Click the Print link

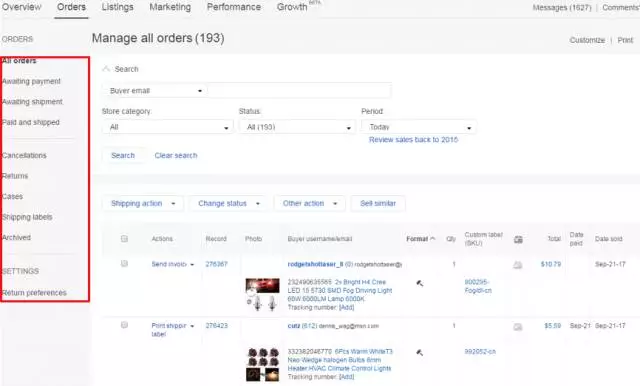pyautogui.click(x=625, y=40)
